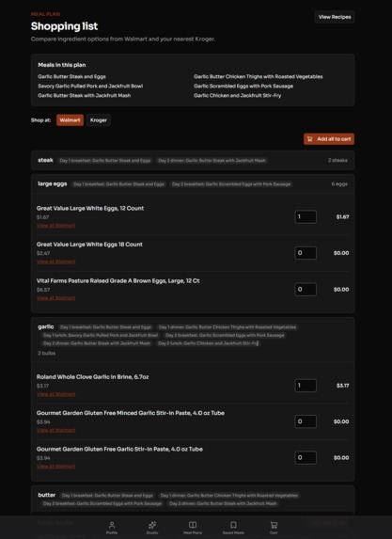392x539 pixels.
Task: Open the Cart icon in bottom navigation
Action: [274, 528]
